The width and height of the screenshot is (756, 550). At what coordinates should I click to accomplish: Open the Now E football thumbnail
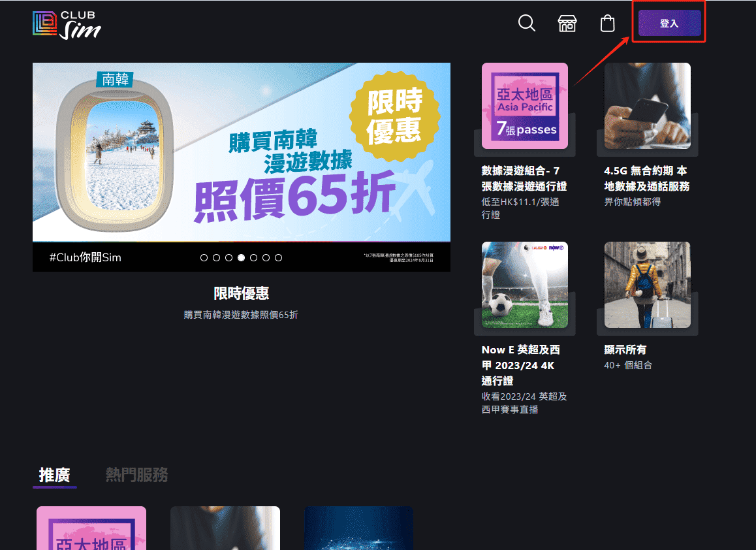(524, 285)
